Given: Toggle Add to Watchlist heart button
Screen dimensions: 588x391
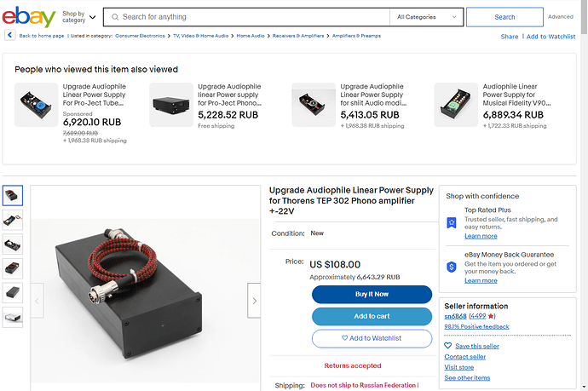Looking at the screenshot, I should [x=372, y=338].
